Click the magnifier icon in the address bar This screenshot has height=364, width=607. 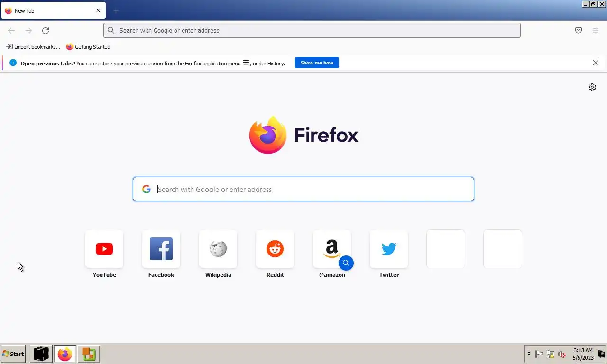click(111, 30)
